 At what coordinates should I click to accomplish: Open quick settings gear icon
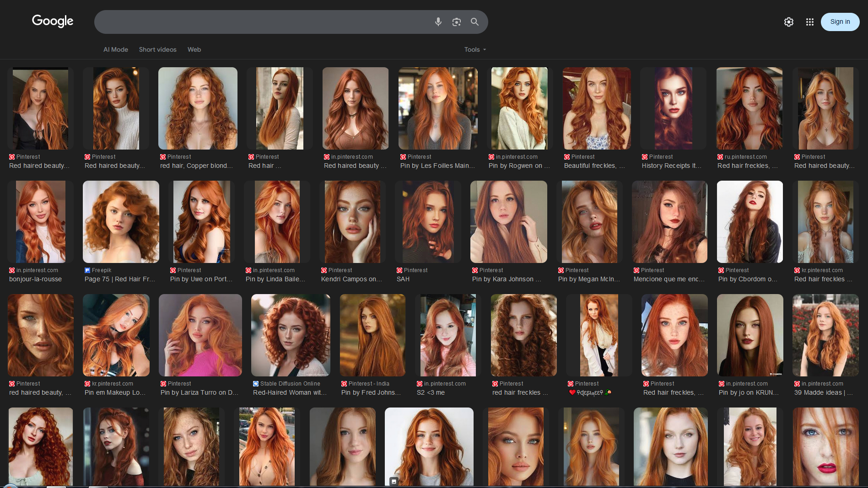pyautogui.click(x=788, y=22)
